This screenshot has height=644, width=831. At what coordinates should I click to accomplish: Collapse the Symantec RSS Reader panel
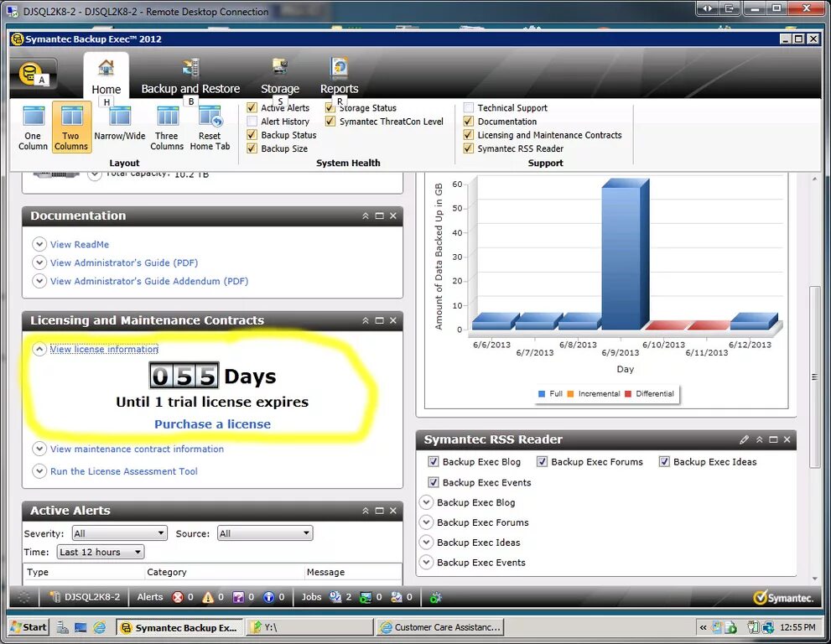click(760, 439)
